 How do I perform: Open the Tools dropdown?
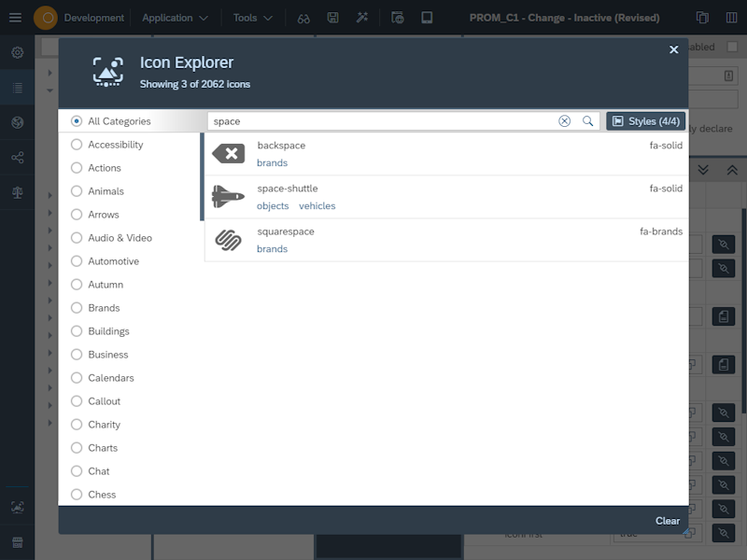tap(247, 17)
